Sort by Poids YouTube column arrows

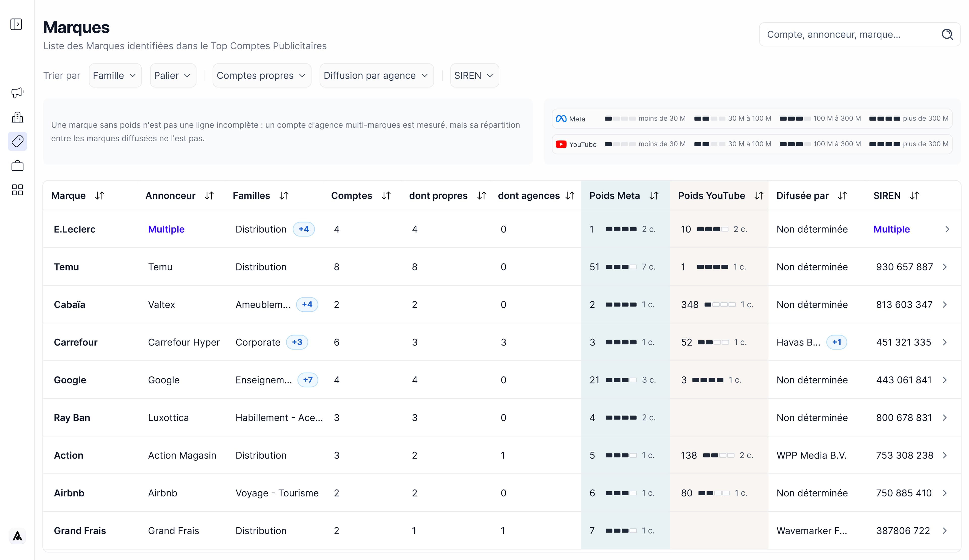tap(759, 196)
